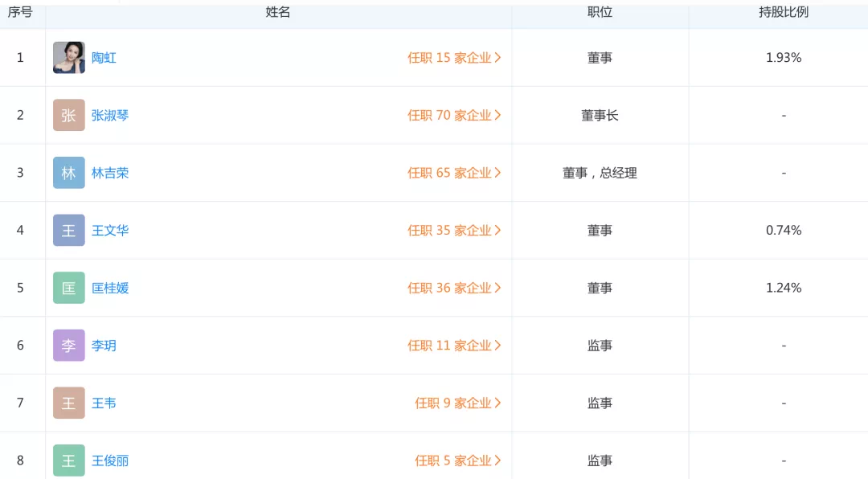
Task: Click the purple 李 avatar icon
Action: click(68, 346)
